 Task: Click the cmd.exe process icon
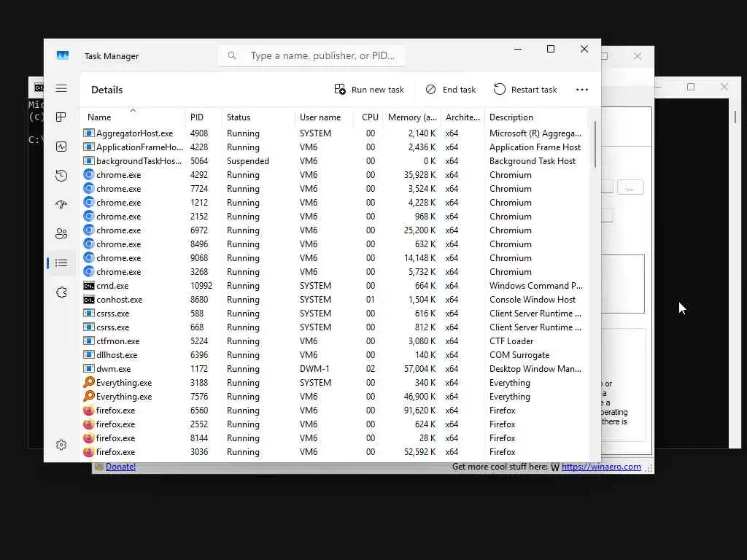(x=88, y=286)
